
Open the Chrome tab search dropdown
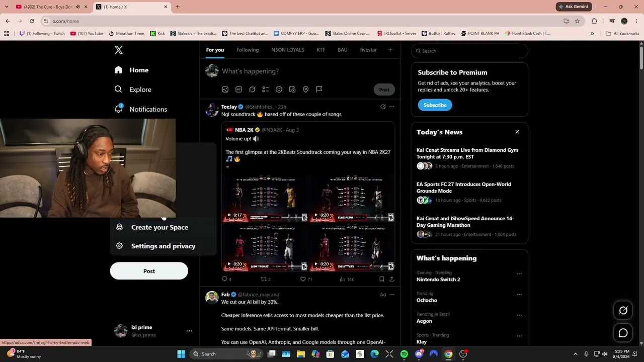(7, 7)
